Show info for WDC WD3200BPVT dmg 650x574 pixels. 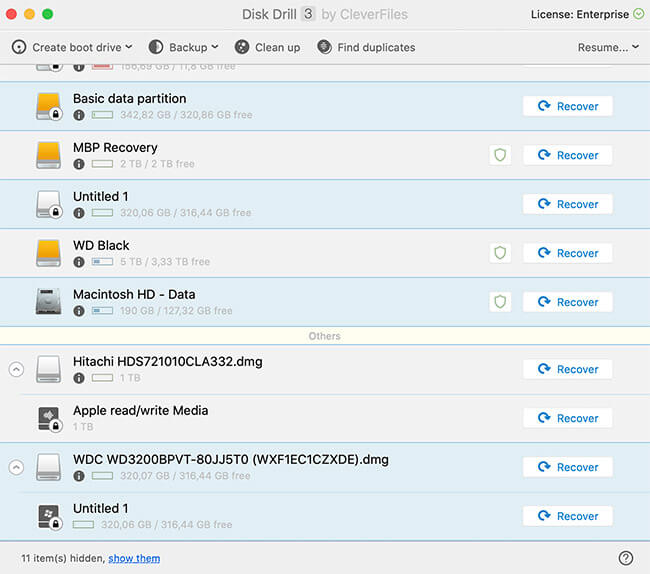79,476
